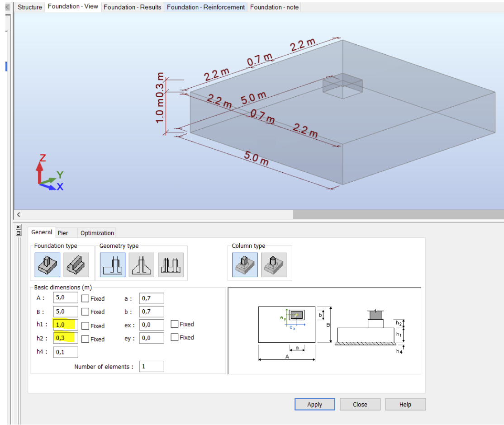Check the Fixed box next to h1

[86, 325]
